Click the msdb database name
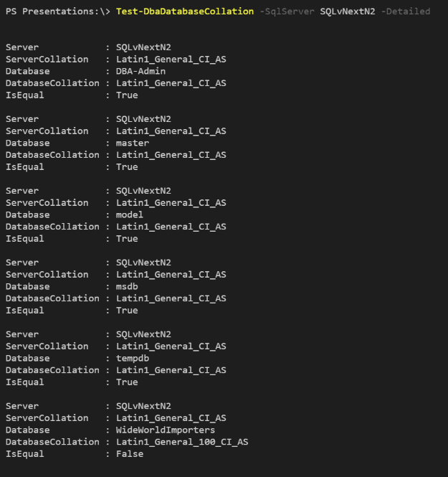 (x=127, y=286)
